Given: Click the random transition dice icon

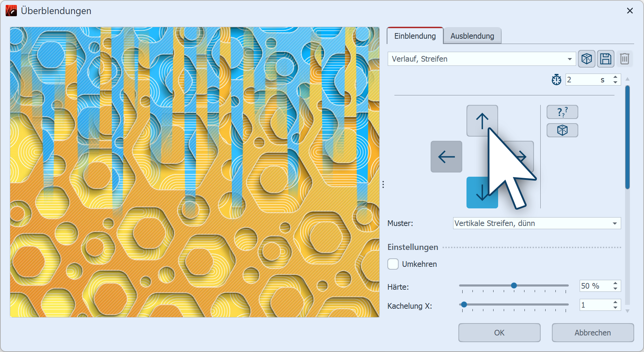Looking at the screenshot, I should pyautogui.click(x=586, y=59).
